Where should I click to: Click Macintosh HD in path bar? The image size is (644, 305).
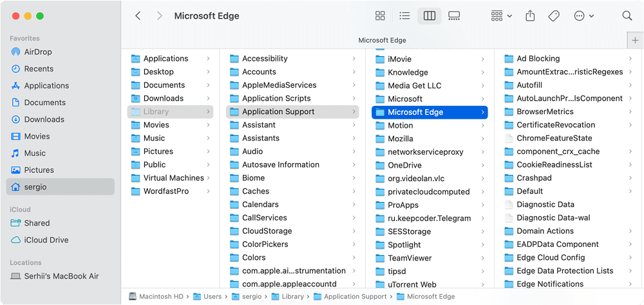156,297
